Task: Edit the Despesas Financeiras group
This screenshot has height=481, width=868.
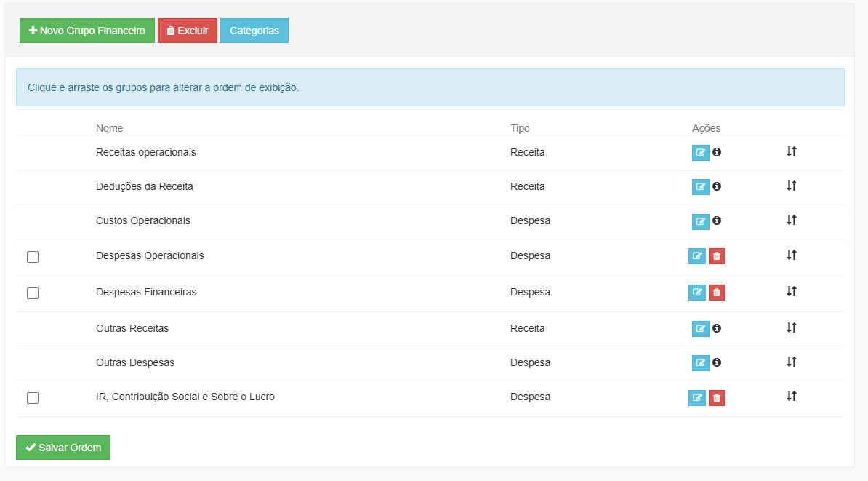Action: coord(697,293)
